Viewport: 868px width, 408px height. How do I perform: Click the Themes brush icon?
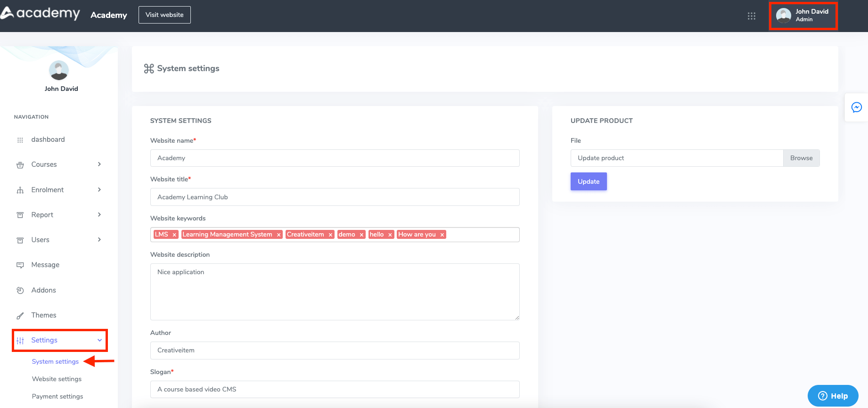point(20,316)
